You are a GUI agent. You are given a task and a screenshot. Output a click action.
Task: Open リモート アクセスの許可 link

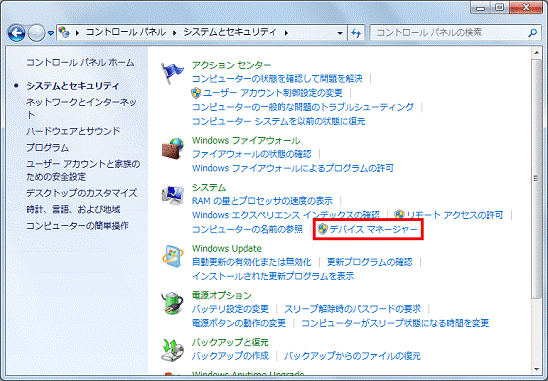pos(455,215)
